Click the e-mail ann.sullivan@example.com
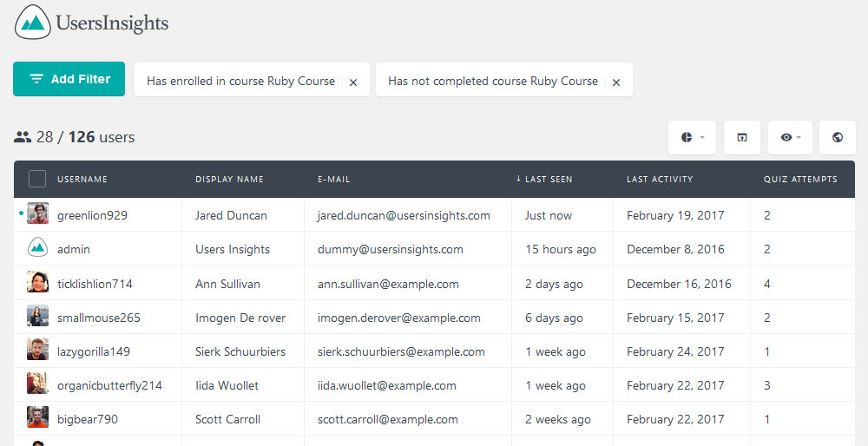This screenshot has height=446, width=868. (x=388, y=284)
